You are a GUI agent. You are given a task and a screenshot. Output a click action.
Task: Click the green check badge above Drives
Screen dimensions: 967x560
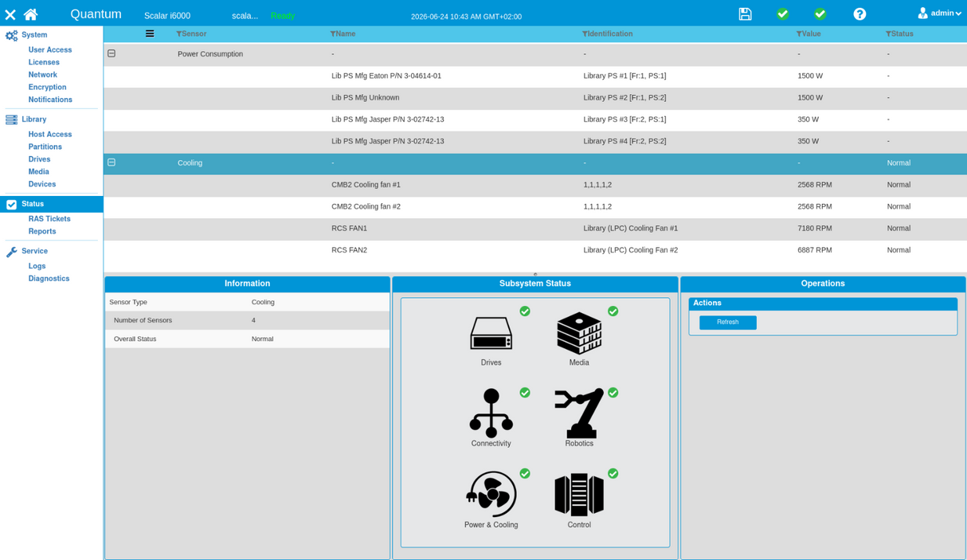525,311
